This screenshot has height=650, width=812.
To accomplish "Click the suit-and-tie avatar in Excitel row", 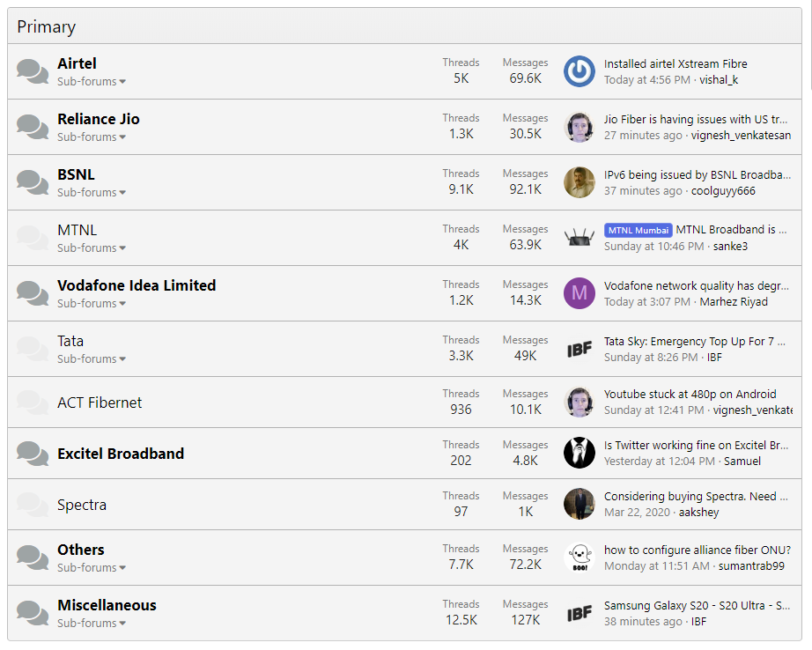I will [579, 453].
